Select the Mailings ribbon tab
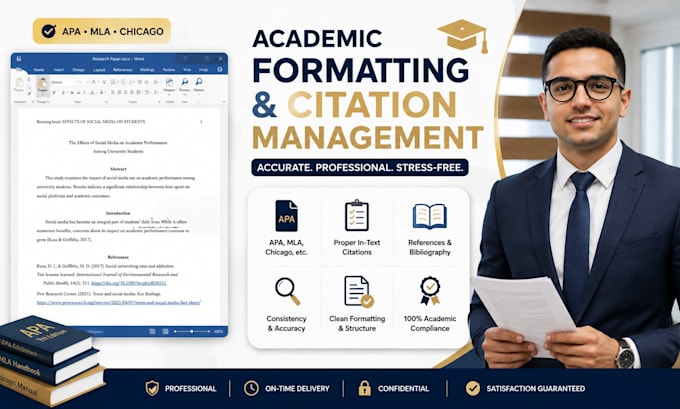Screen dimensions: 680x409 147,69
